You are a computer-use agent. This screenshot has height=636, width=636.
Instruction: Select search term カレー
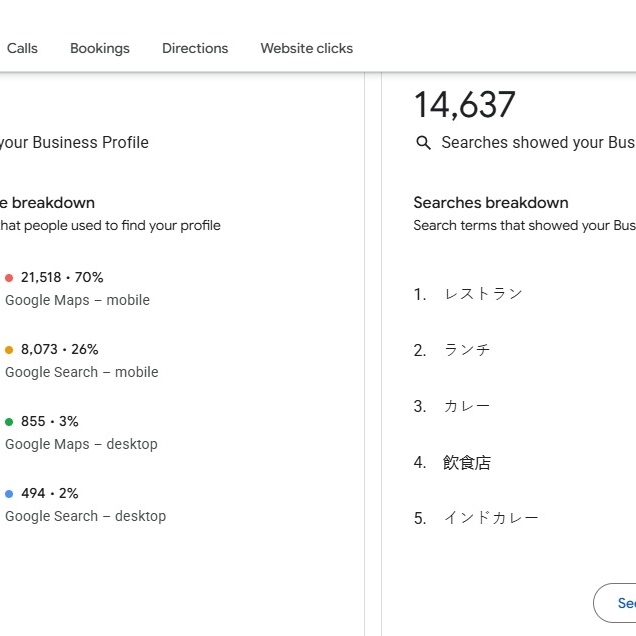pyautogui.click(x=467, y=406)
